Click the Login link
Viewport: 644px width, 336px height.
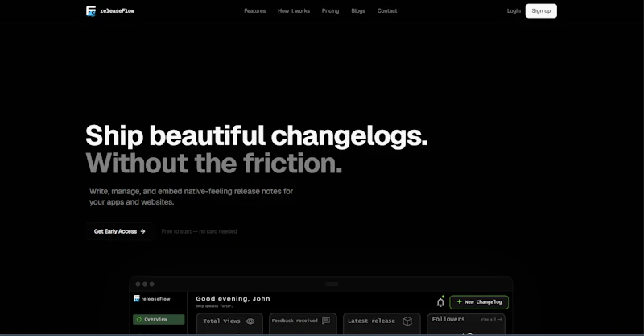pyautogui.click(x=514, y=11)
